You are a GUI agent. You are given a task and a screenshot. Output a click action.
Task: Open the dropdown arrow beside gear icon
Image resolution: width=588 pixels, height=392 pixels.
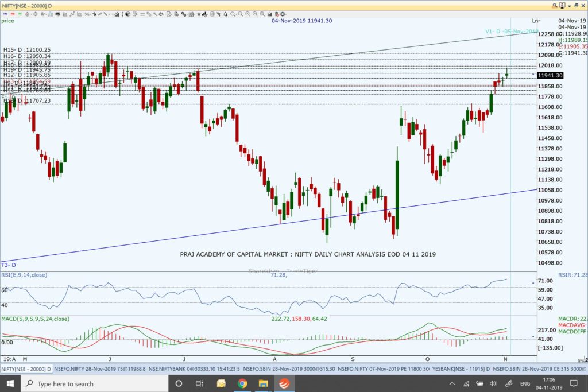coord(286,14)
